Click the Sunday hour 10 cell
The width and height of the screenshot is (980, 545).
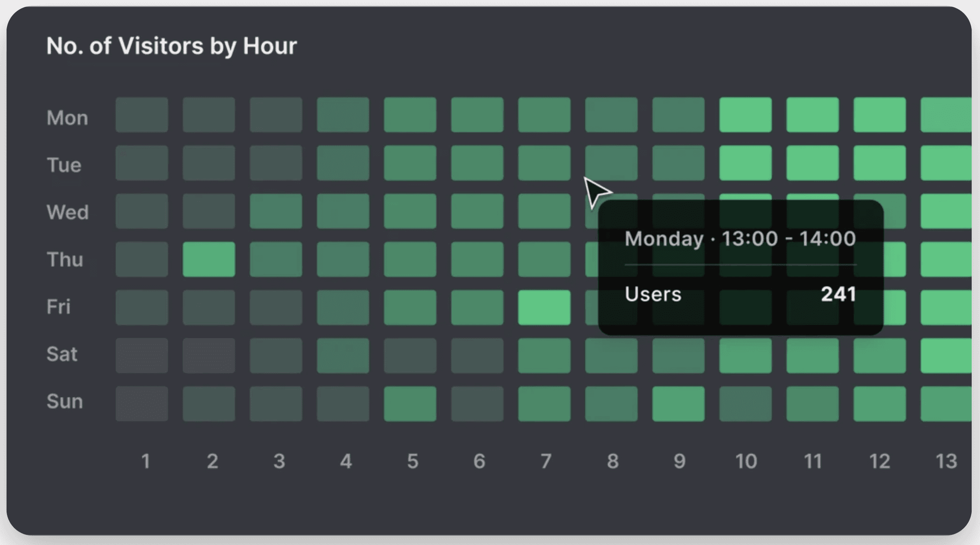[745, 404]
